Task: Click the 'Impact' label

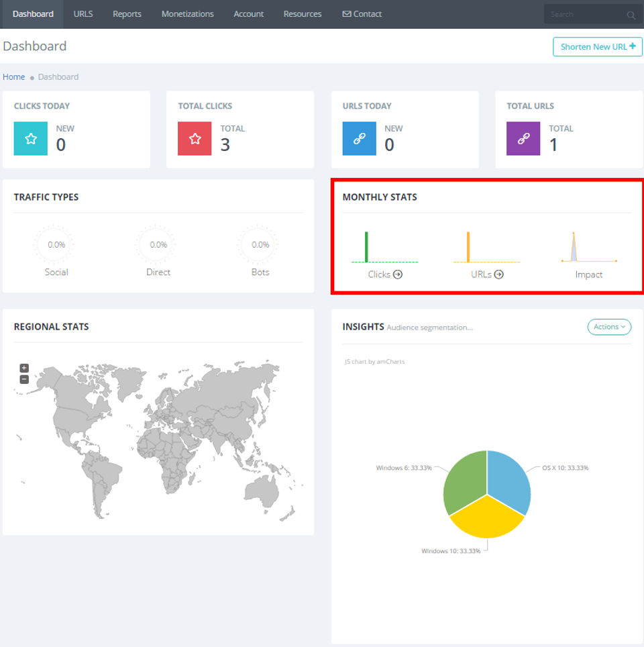Action: tap(589, 275)
